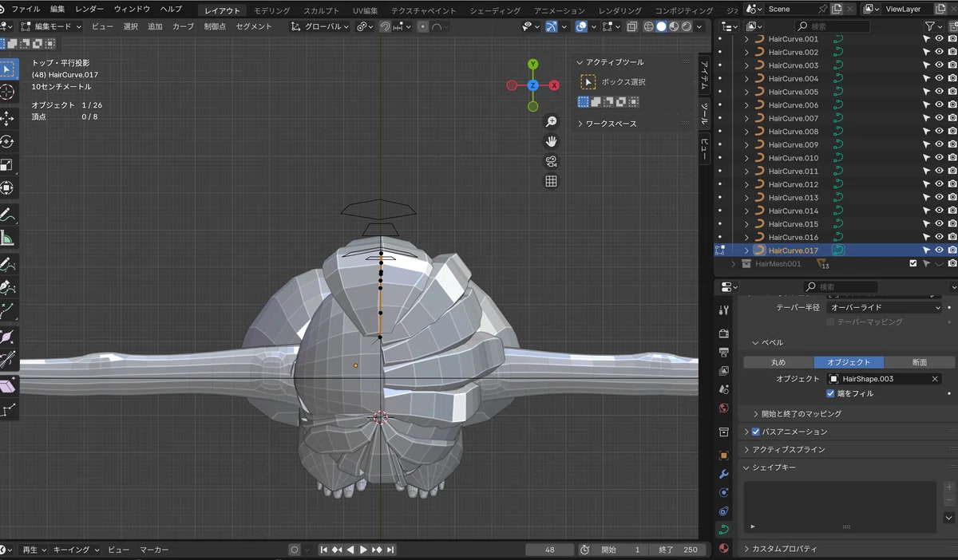Image resolution: width=958 pixels, height=560 pixels.
Task: Open the Output properties tab
Action: pyautogui.click(x=723, y=352)
